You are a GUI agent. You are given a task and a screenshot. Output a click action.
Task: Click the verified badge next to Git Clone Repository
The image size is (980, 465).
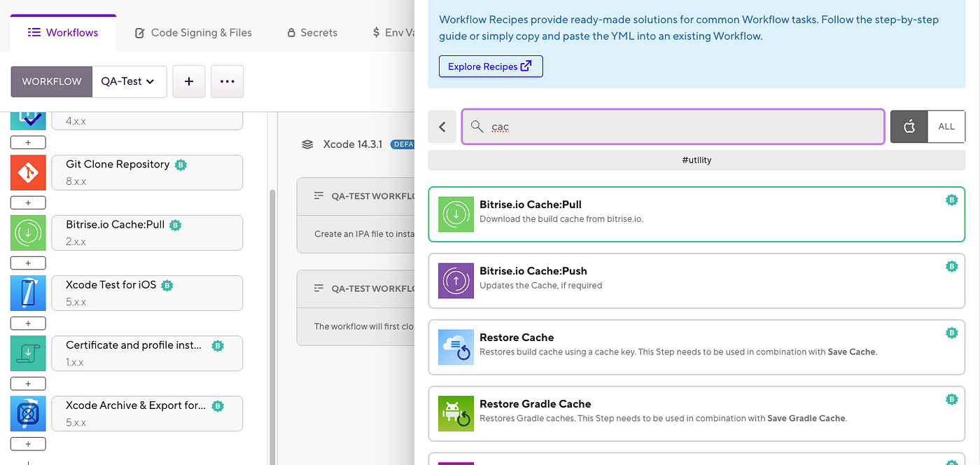pos(181,165)
